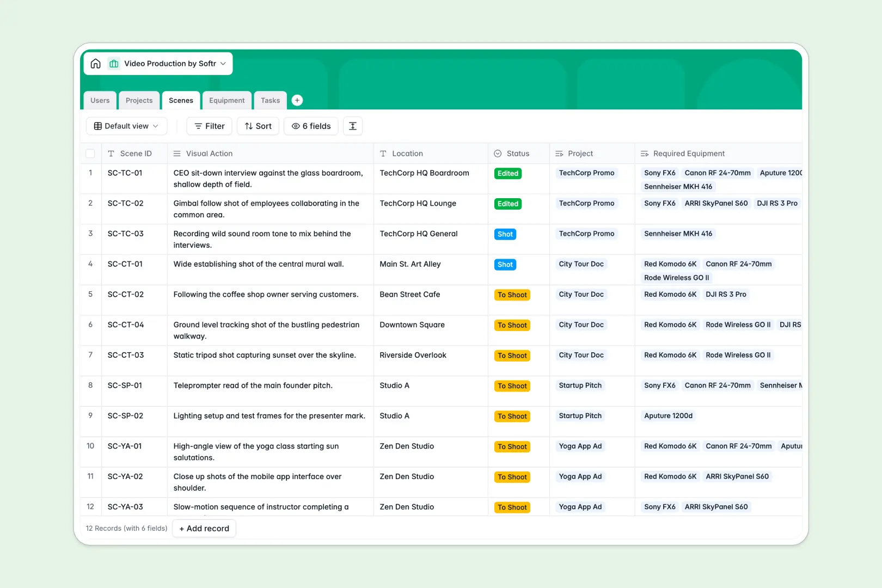Click the Home icon in the top bar
Viewport: 882px width, 588px height.
[x=95, y=63]
